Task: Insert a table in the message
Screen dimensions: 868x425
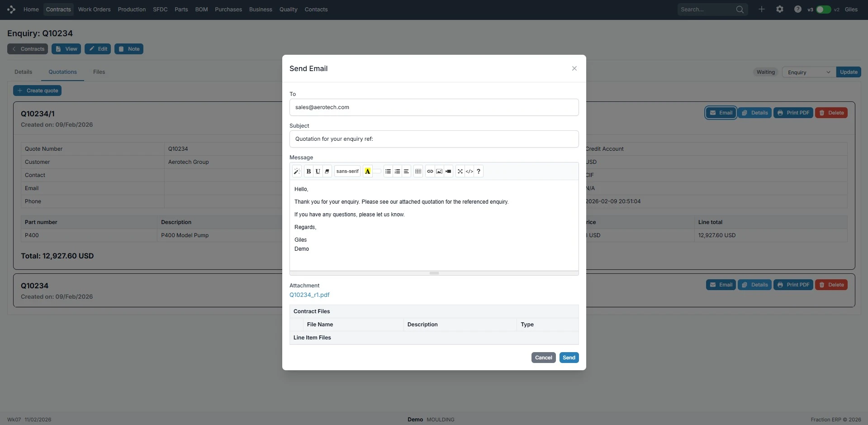Action: (x=418, y=172)
